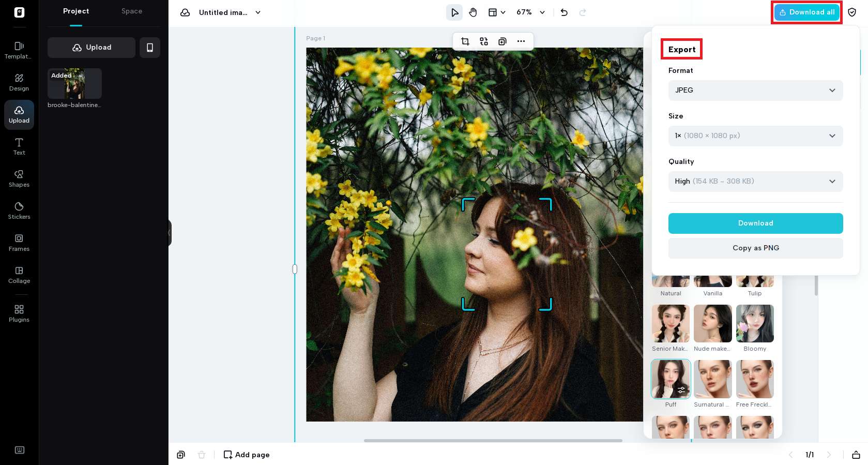
Task: Open the Format JPEG dropdown
Action: click(755, 91)
